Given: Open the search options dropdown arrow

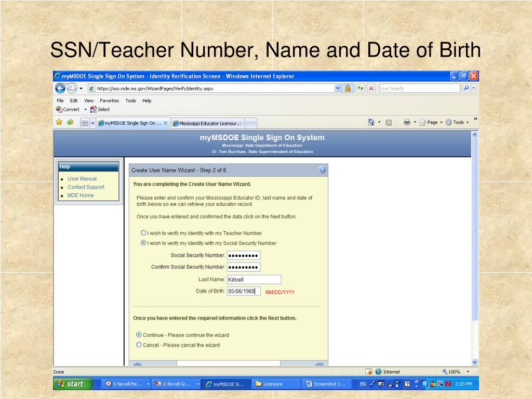Looking at the screenshot, I should coord(474,88).
